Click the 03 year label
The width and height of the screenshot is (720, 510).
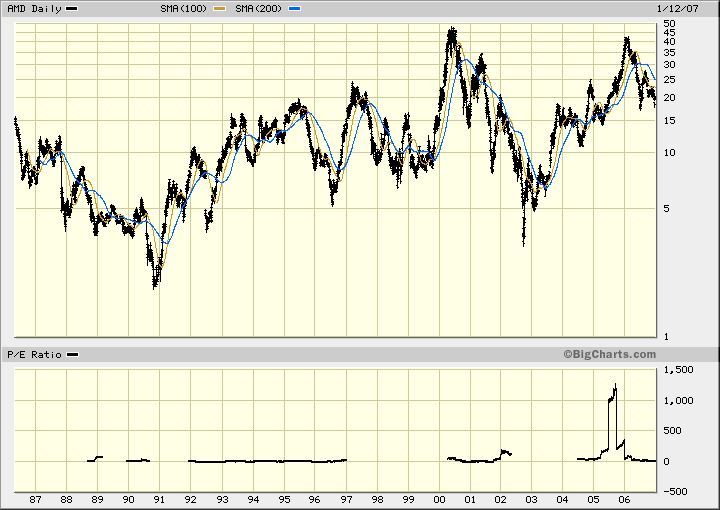[531, 499]
